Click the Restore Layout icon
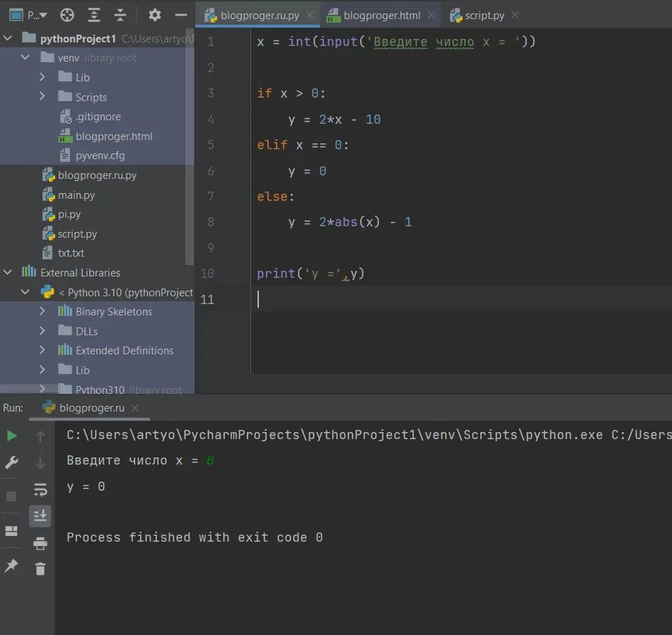The height and width of the screenshot is (635, 672). [x=11, y=531]
